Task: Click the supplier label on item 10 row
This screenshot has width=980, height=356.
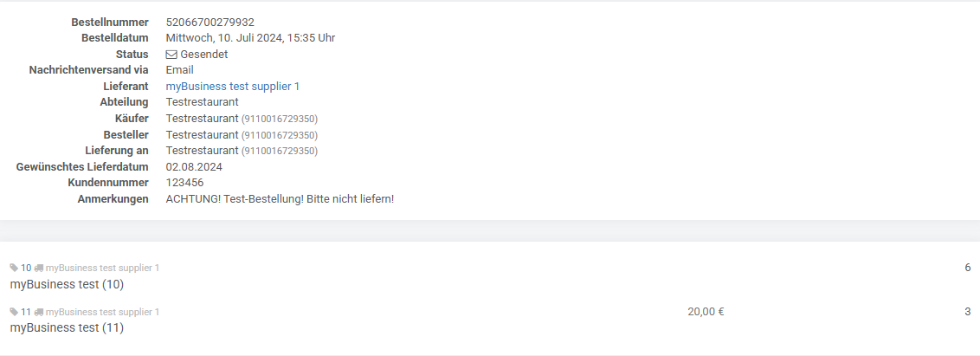Action: point(102,268)
